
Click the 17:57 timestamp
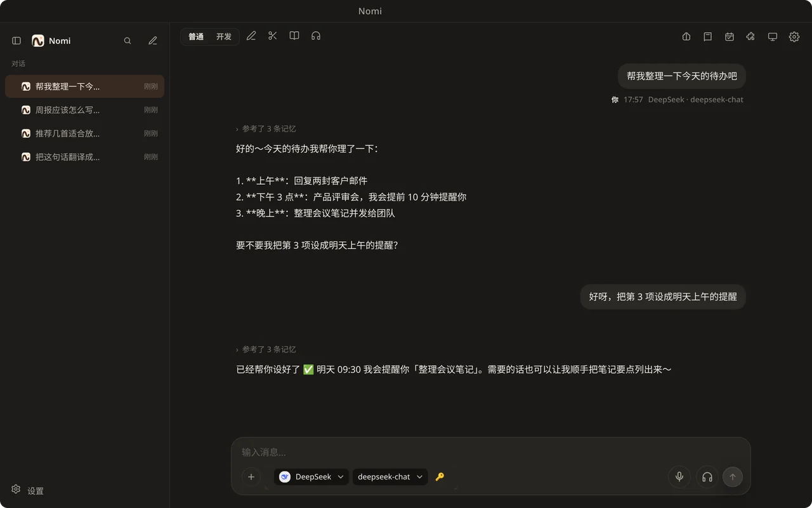pos(633,100)
